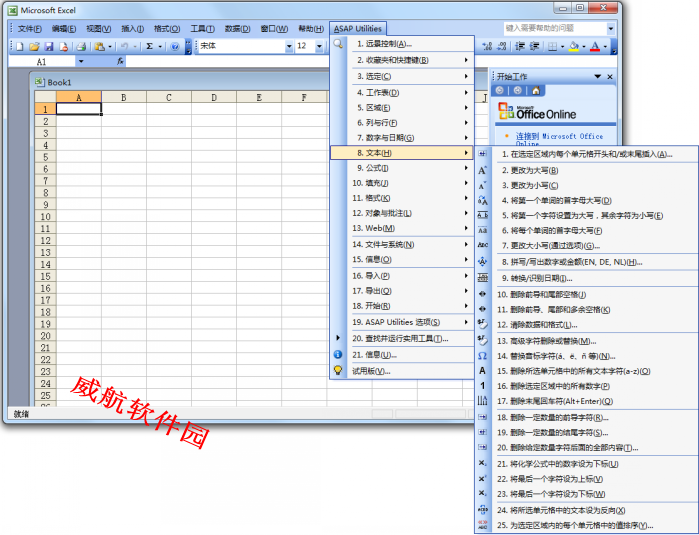Click the Open file folder icon
Image resolution: width=699 pixels, height=535 pixels.
click(34, 46)
